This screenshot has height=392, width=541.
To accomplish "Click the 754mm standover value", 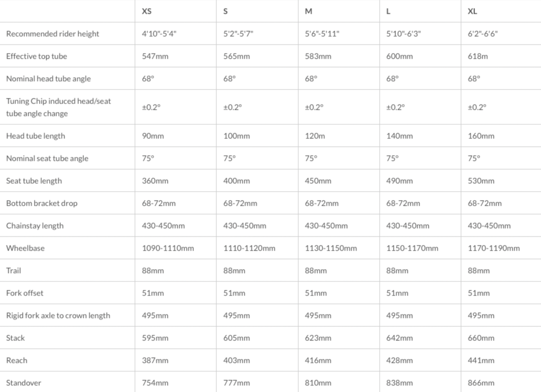I will 155,383.
